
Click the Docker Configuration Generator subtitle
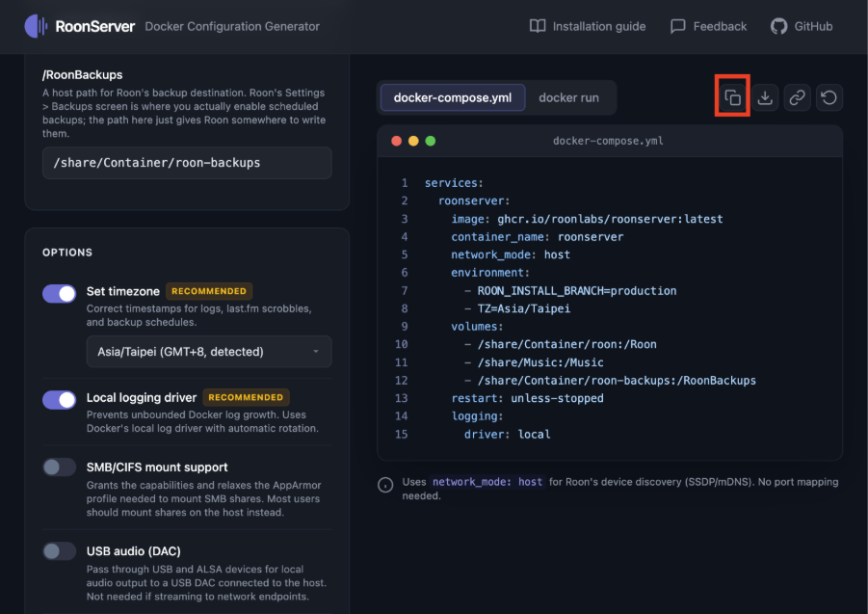[x=232, y=27]
